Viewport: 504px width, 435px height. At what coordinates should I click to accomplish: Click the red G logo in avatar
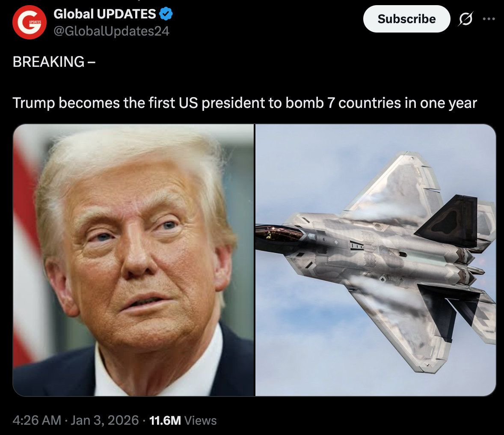point(29,23)
